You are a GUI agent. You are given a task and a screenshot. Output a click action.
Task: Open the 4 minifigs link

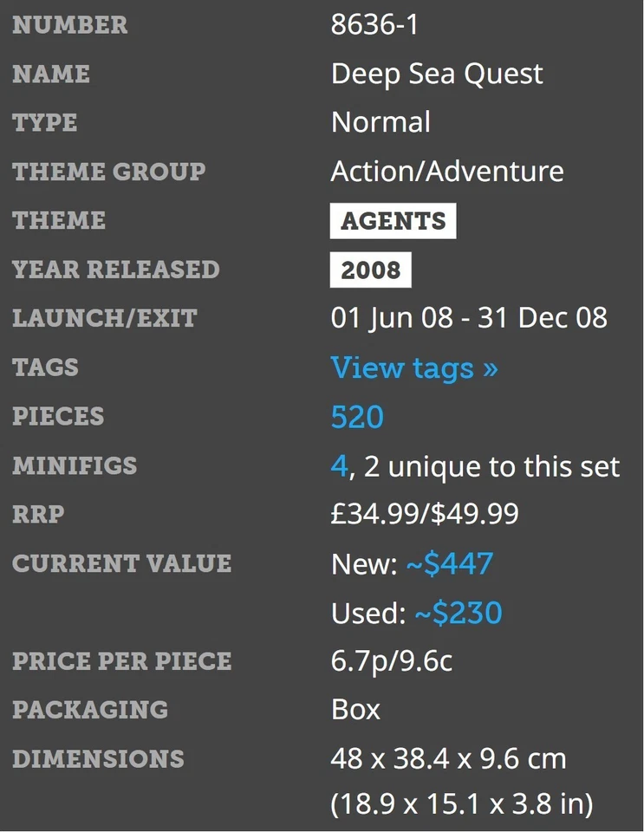[339, 467]
